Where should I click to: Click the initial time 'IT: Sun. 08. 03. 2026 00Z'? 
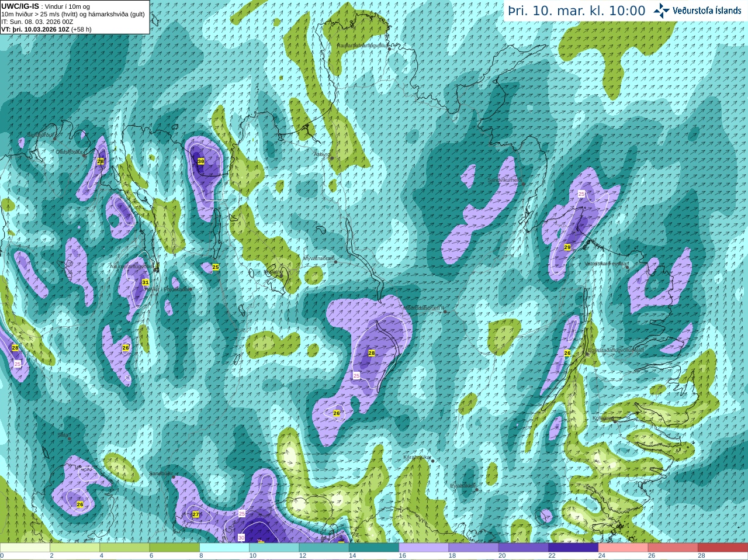click(x=37, y=22)
